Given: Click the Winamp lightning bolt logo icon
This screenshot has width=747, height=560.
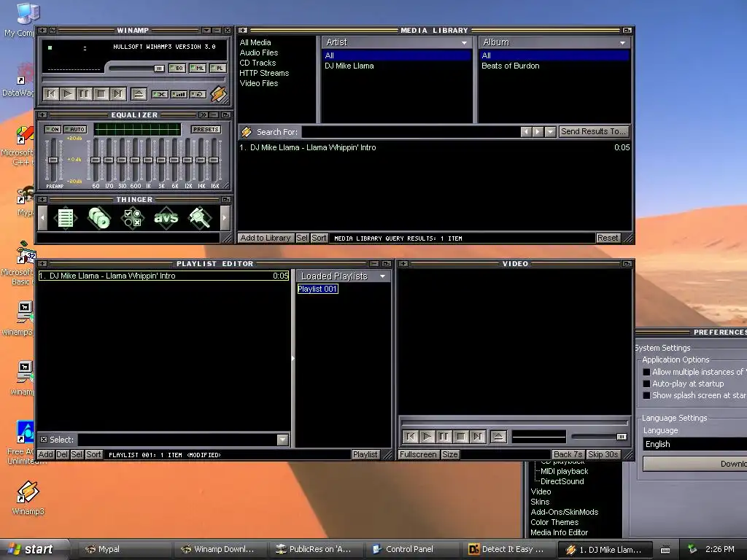Looking at the screenshot, I should click(x=219, y=94).
